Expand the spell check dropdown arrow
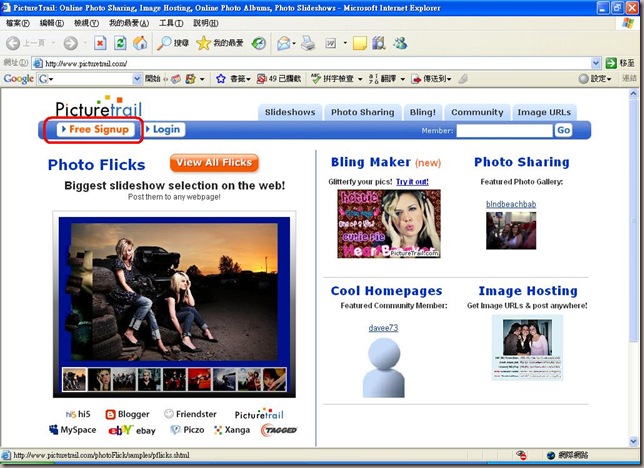 (x=360, y=79)
